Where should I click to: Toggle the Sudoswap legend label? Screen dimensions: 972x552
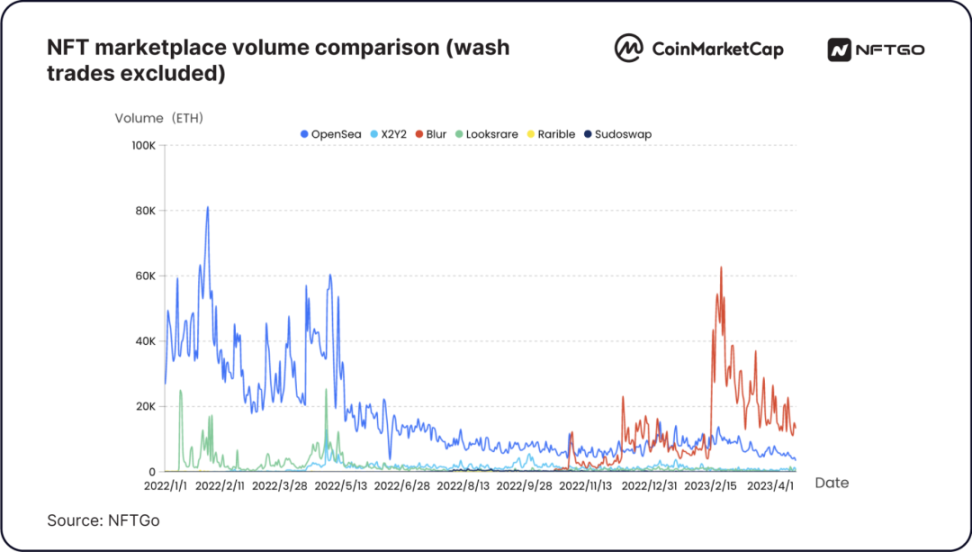pyautogui.click(x=623, y=134)
